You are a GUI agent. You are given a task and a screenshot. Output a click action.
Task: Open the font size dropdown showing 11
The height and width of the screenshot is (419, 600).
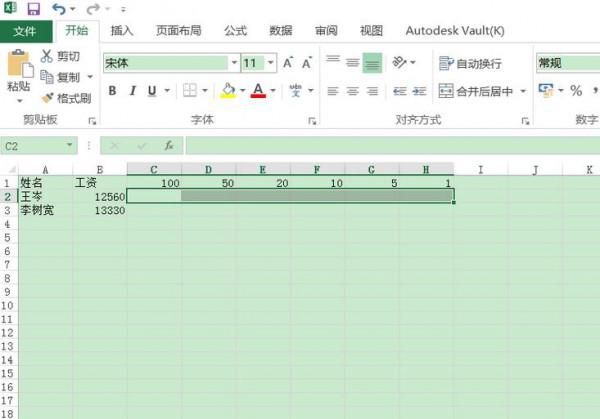click(270, 63)
